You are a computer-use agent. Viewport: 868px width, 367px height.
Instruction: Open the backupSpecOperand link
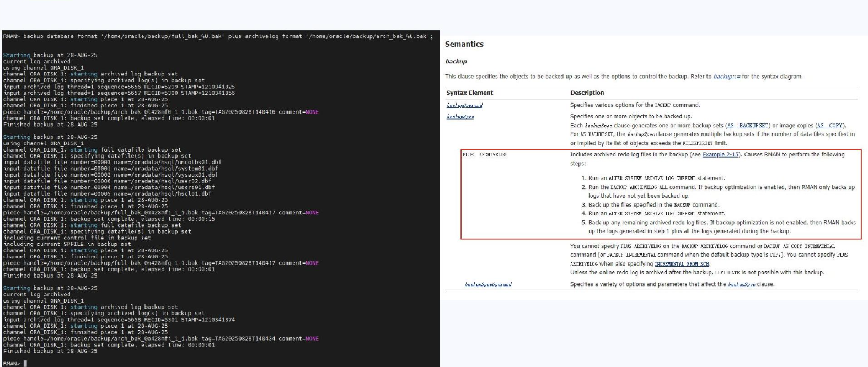pyautogui.click(x=487, y=284)
